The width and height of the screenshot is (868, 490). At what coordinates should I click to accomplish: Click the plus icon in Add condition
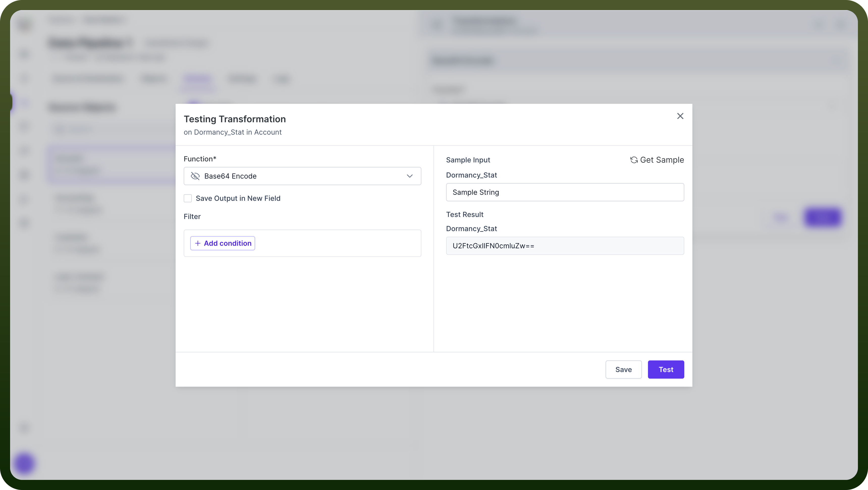(x=198, y=243)
